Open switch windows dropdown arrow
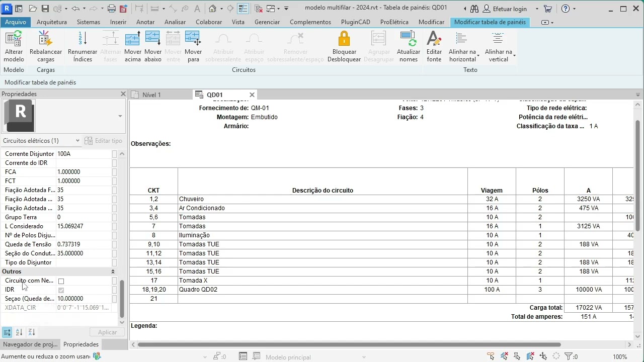 click(277, 9)
